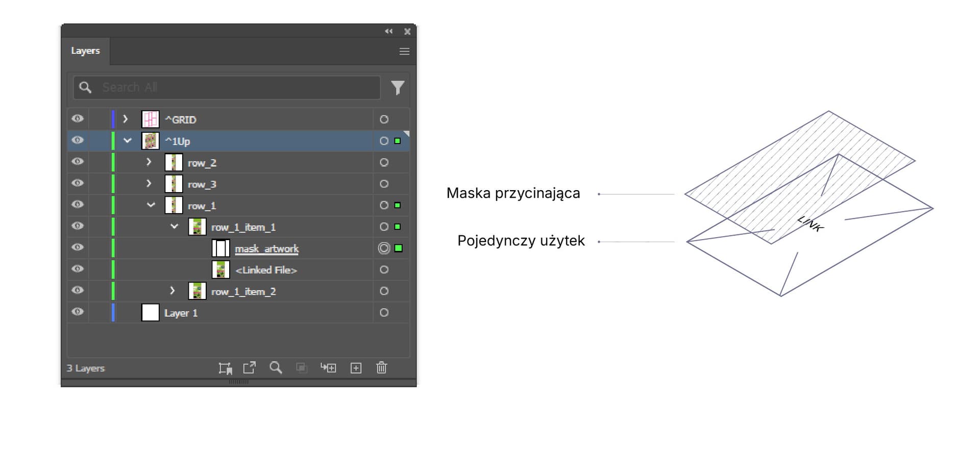Hide Layer 1 using eye icon
Image resolution: width=980 pixels, height=467 pixels.
(x=78, y=312)
